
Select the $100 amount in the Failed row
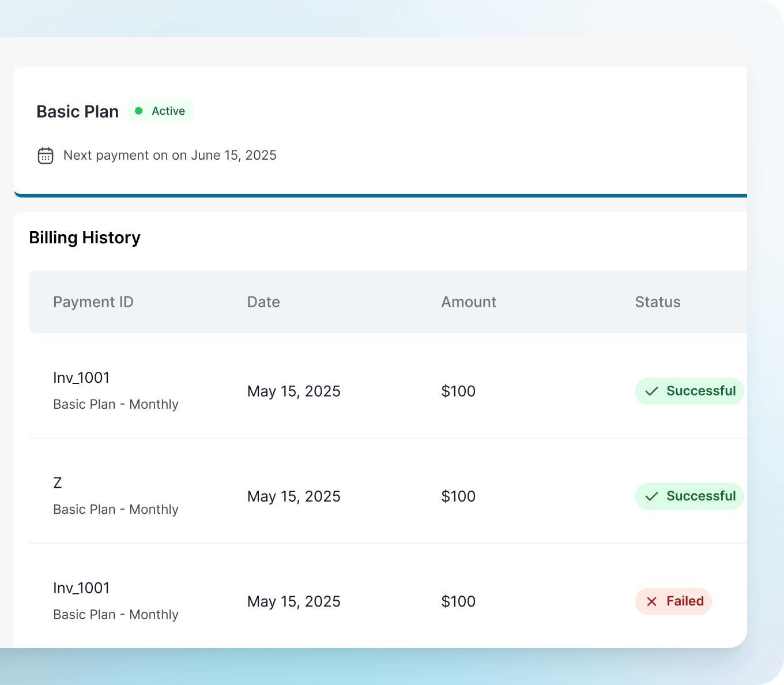tap(458, 602)
